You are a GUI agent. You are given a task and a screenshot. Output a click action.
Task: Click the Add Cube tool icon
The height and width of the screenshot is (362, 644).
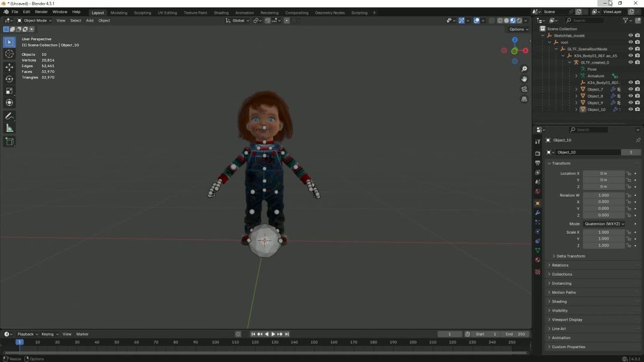click(9, 141)
